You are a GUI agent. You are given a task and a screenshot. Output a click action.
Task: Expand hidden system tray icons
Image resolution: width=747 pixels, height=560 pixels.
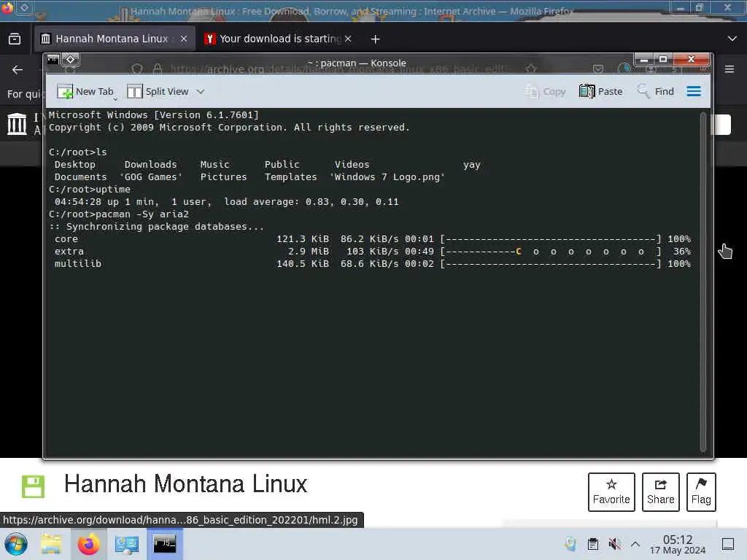point(635,544)
